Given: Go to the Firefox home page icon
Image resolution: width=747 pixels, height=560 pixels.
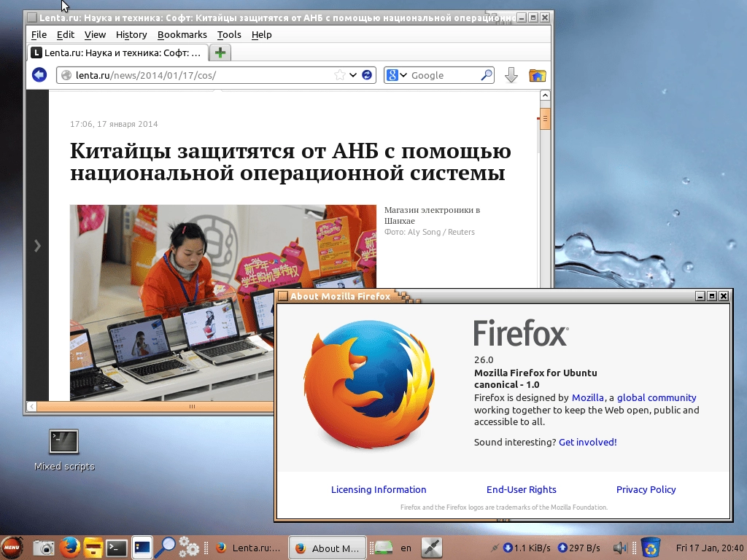Looking at the screenshot, I should pyautogui.click(x=537, y=75).
